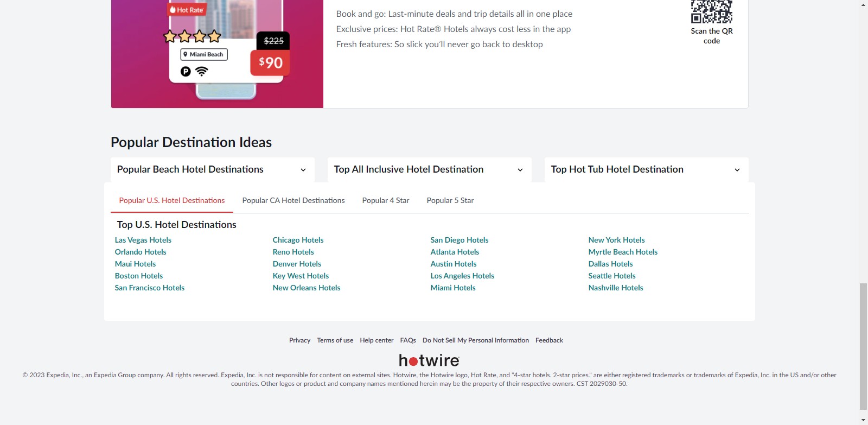Open Las Vegas Hotels link
Viewport: 868px width, 425px height.
tap(143, 240)
